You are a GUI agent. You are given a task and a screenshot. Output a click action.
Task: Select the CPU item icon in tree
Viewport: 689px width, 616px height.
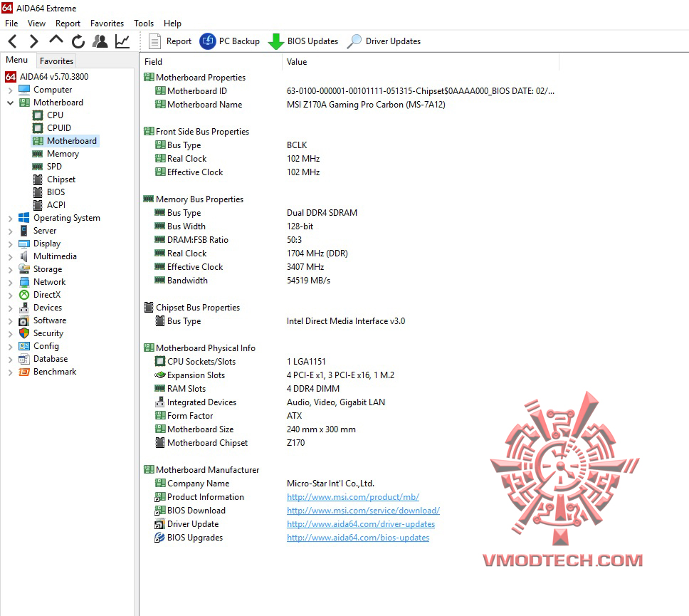[38, 115]
